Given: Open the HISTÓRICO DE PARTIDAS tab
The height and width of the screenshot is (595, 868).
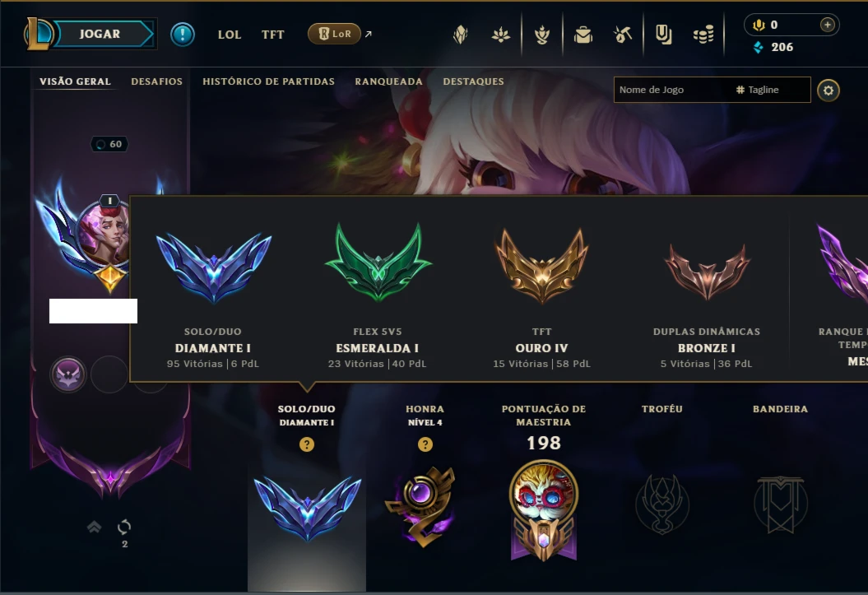Looking at the screenshot, I should coord(268,81).
